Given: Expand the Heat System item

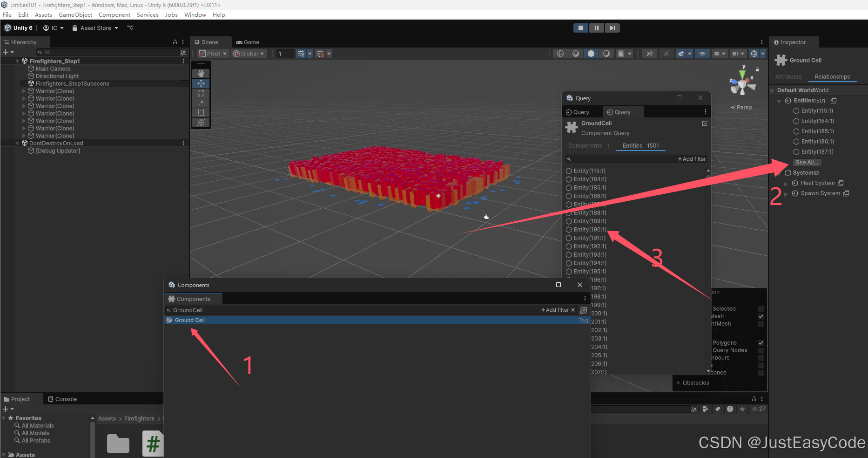Looking at the screenshot, I should pyautogui.click(x=786, y=183).
